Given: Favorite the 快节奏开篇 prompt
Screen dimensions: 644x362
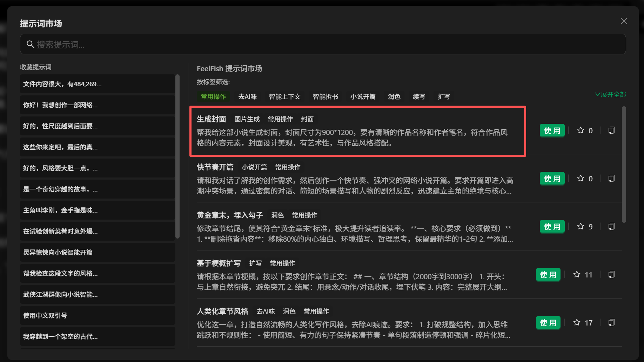Looking at the screenshot, I should click(x=581, y=179).
